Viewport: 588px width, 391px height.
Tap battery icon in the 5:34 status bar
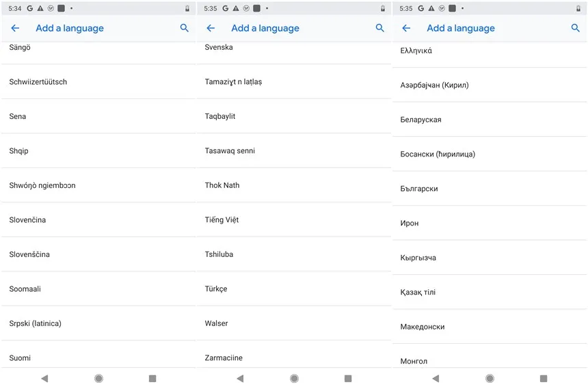pos(187,8)
